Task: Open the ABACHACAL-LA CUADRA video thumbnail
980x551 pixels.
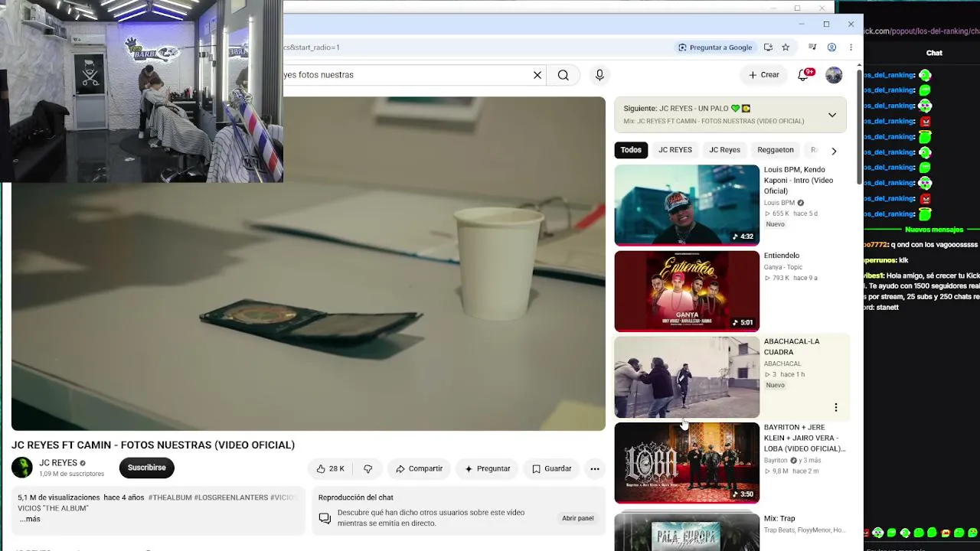Action: 687,377
